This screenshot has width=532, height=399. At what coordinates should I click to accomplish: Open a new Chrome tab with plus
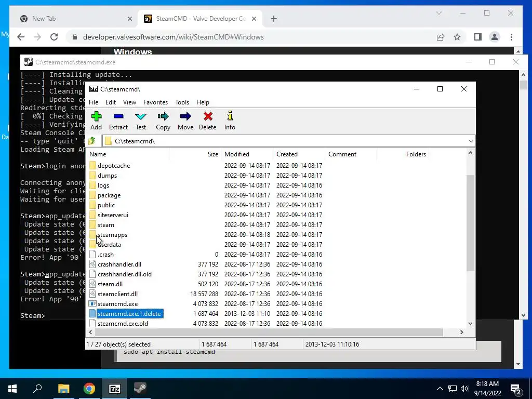(x=274, y=19)
